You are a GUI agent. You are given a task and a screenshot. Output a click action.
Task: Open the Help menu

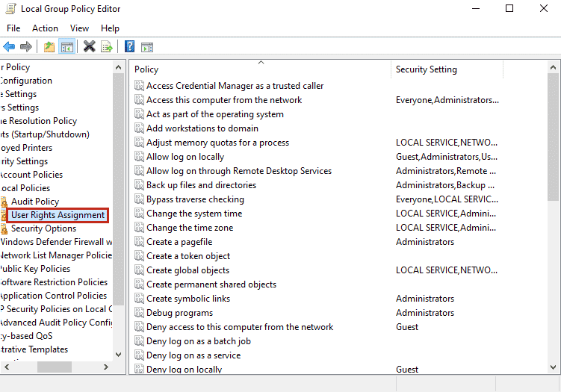click(x=110, y=28)
